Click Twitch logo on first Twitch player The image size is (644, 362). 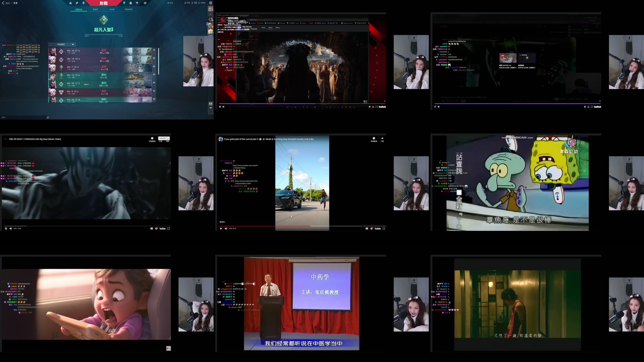[x=382, y=107]
